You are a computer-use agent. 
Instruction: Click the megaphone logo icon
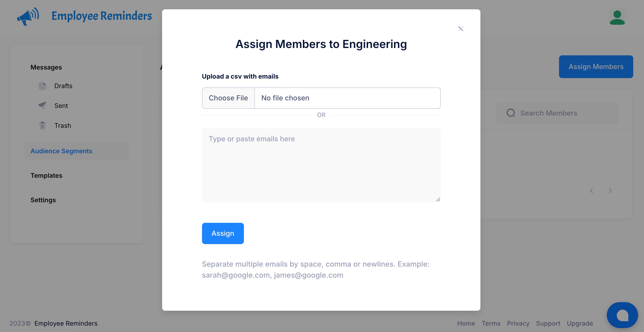[x=28, y=16]
